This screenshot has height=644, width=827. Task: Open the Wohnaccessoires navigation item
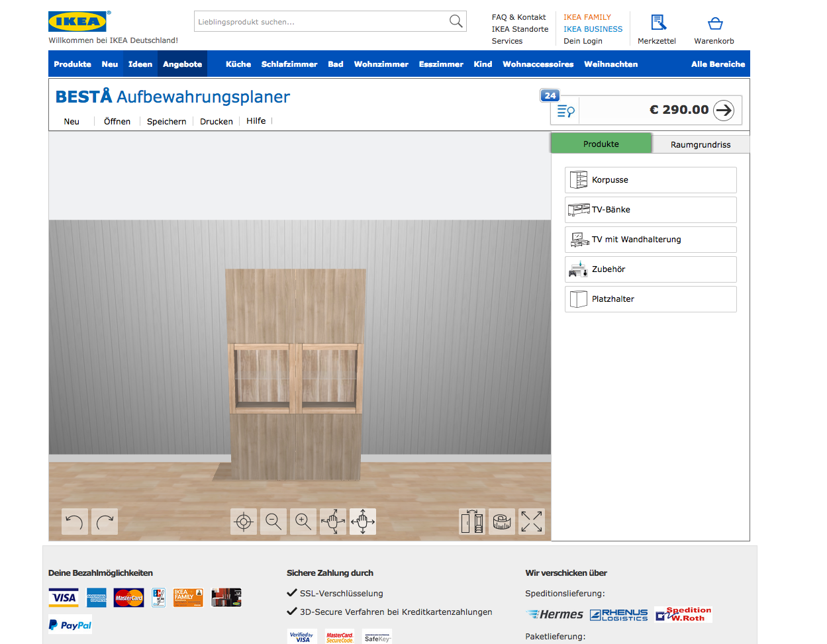click(538, 64)
